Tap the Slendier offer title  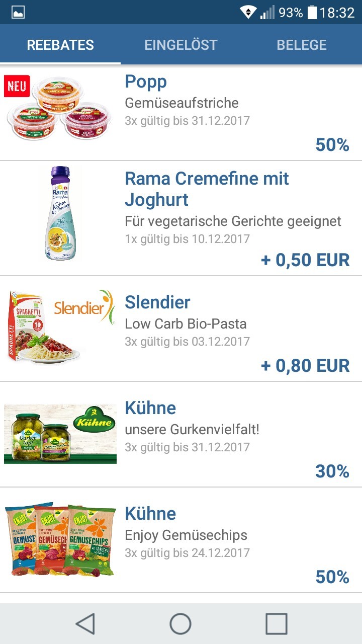(157, 302)
